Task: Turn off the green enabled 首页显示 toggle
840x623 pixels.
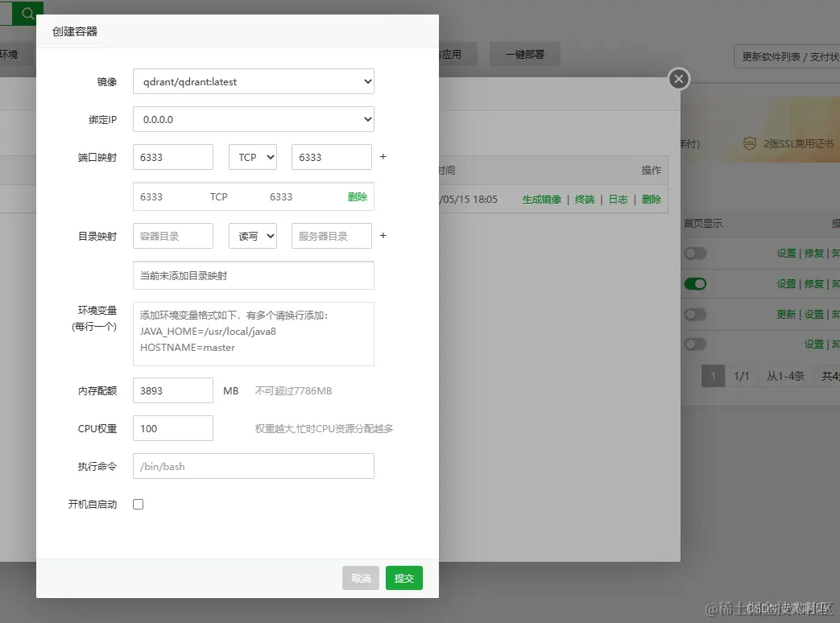Action: (695, 283)
